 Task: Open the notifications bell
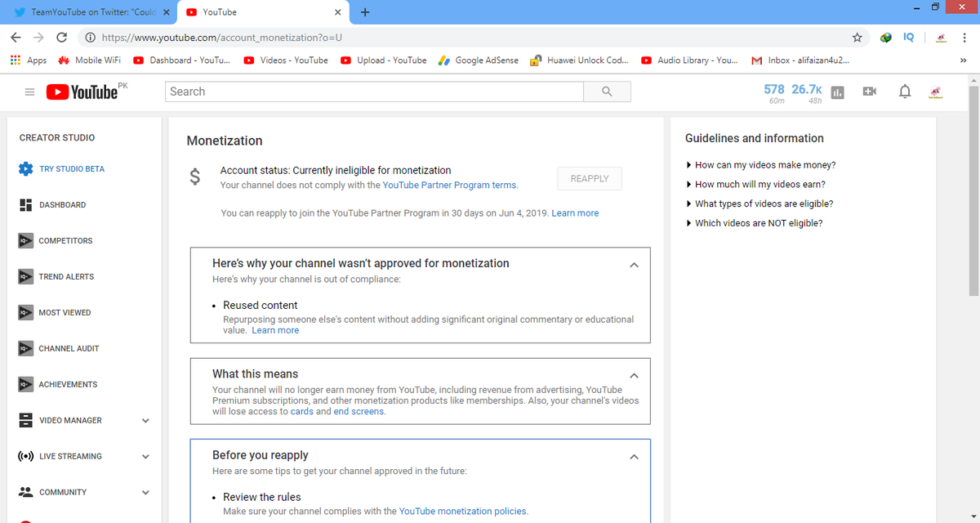pos(905,92)
